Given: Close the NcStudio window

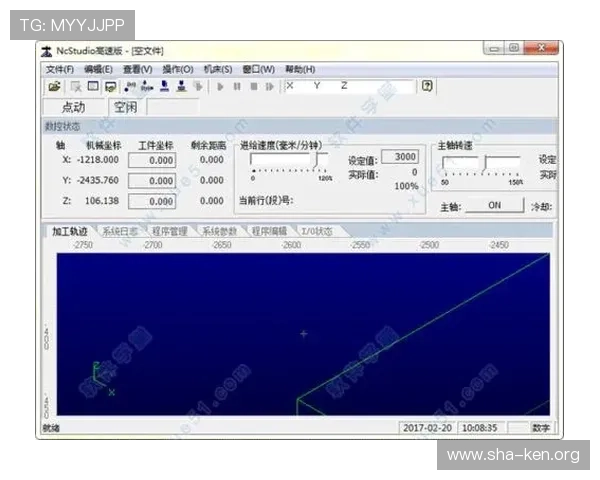Looking at the screenshot, I should click(541, 48).
